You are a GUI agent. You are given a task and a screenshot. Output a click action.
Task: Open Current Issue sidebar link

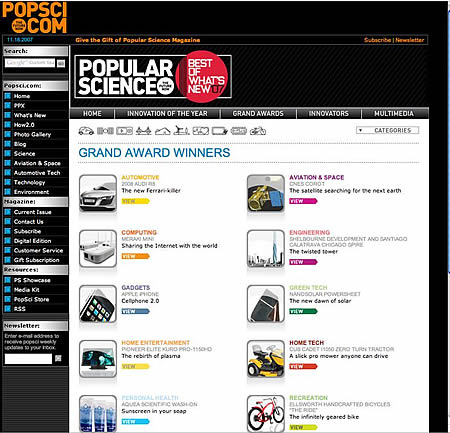(x=33, y=212)
